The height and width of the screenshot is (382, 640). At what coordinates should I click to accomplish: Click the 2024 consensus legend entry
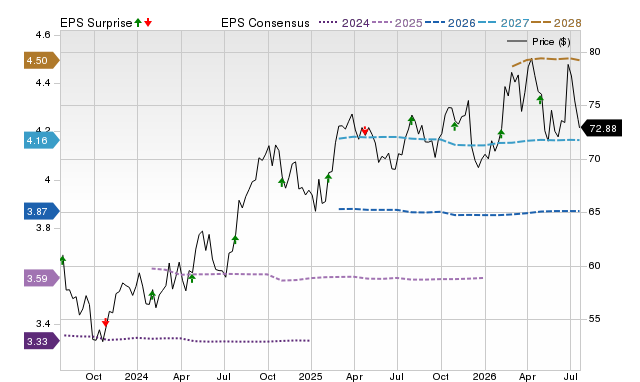[344, 23]
